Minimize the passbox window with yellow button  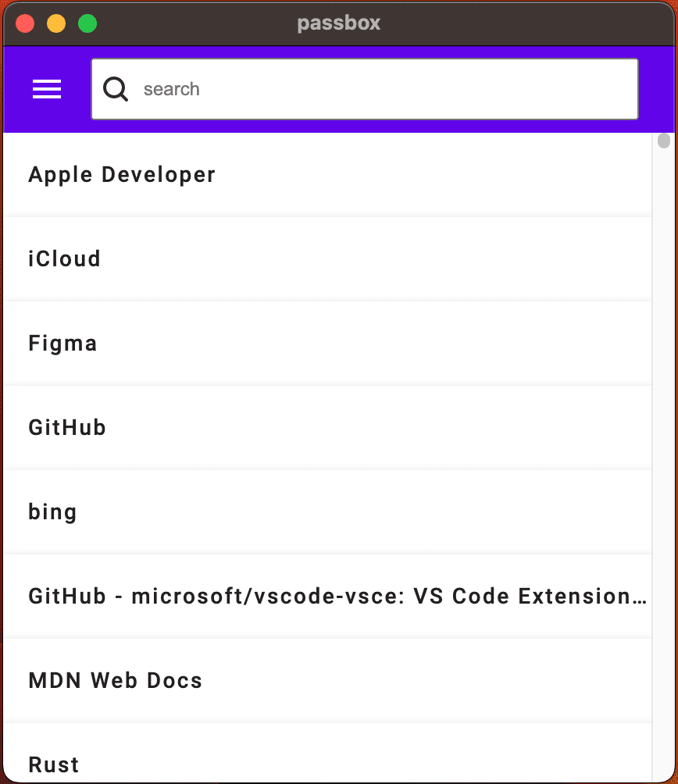pos(56,23)
